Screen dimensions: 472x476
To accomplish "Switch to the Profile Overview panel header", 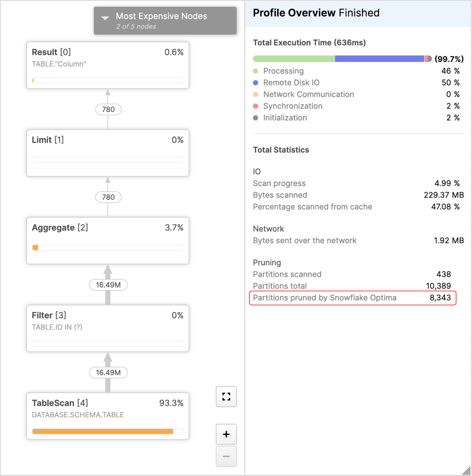I will [294, 12].
